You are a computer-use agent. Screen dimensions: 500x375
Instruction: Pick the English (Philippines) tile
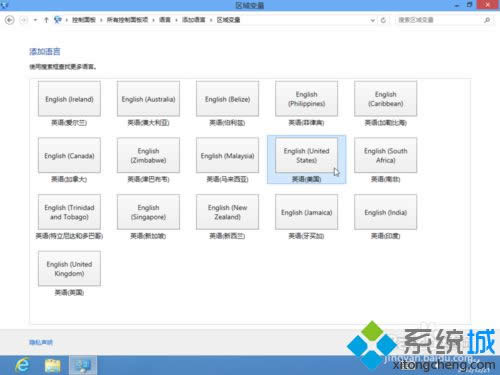pos(306,99)
